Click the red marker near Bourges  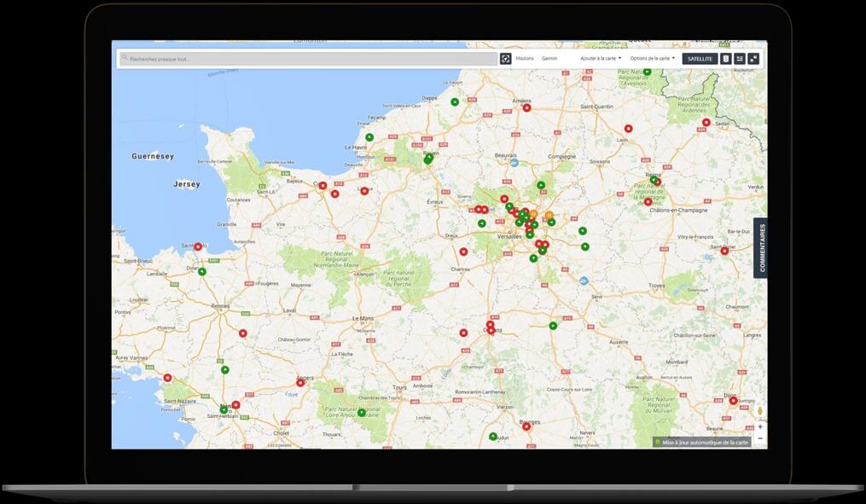pyautogui.click(x=526, y=426)
